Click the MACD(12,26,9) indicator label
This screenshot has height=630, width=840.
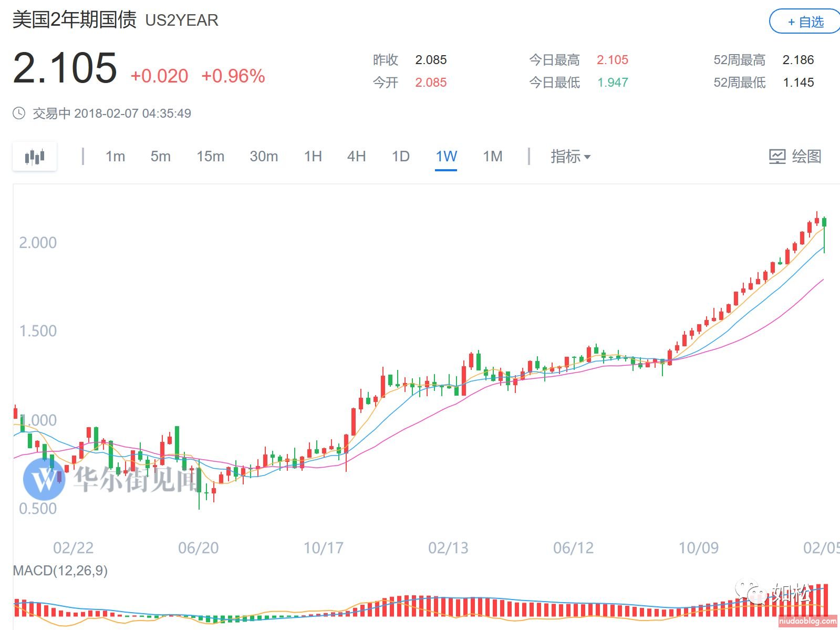[60, 571]
